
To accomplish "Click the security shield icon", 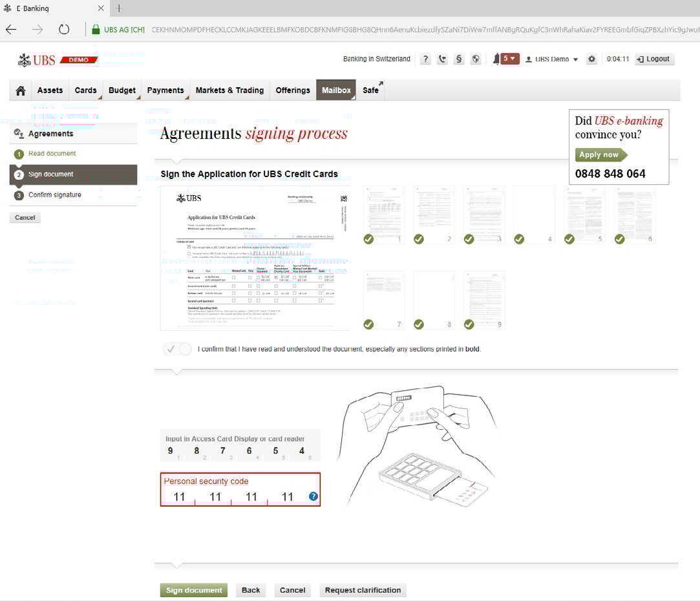I will click(476, 59).
